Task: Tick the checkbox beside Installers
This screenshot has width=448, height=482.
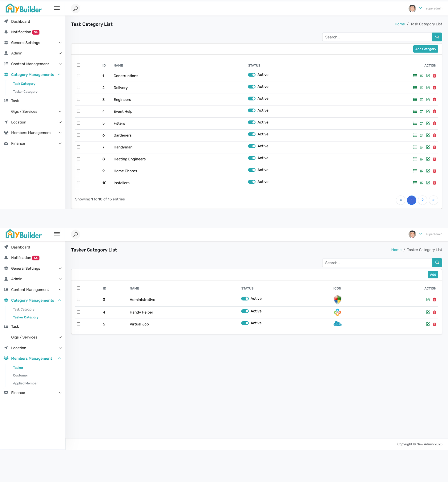Action: [78, 183]
